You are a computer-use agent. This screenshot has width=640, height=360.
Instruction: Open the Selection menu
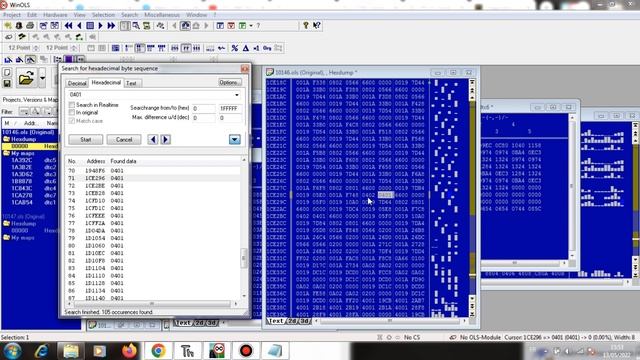[x=103, y=15]
